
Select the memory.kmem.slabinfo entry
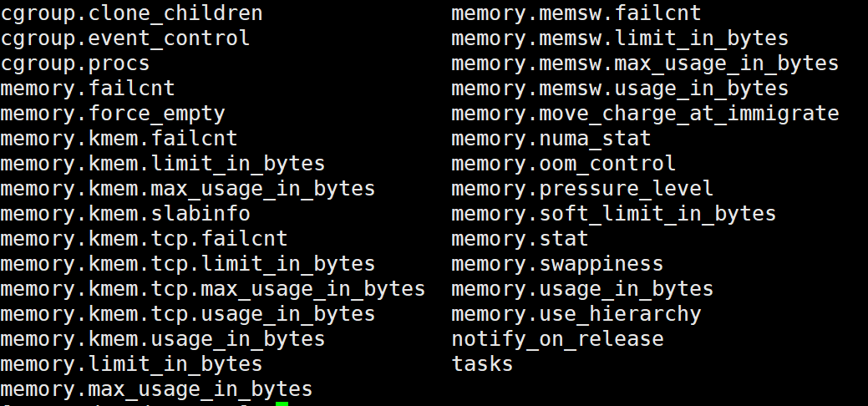125,214
